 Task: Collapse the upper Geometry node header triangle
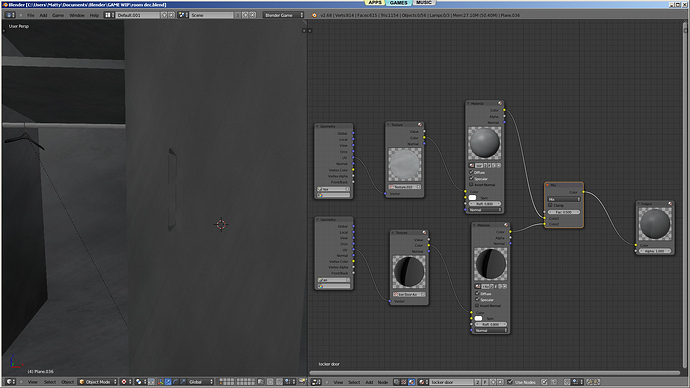[318, 126]
